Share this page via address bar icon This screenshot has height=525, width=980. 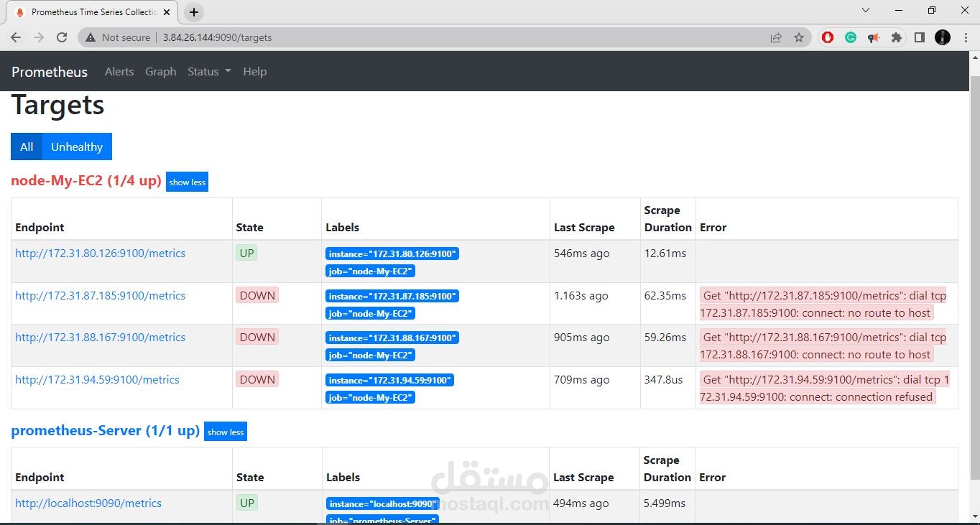(776, 37)
